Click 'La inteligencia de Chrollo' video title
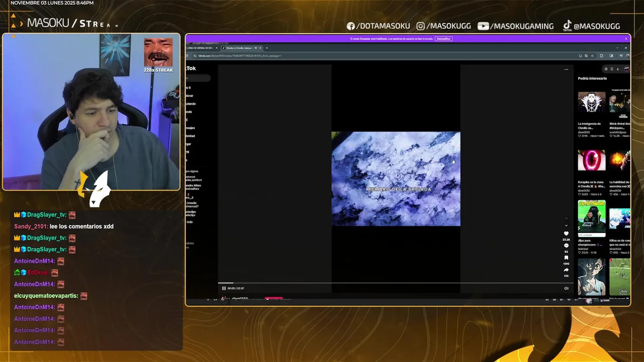 click(x=590, y=126)
